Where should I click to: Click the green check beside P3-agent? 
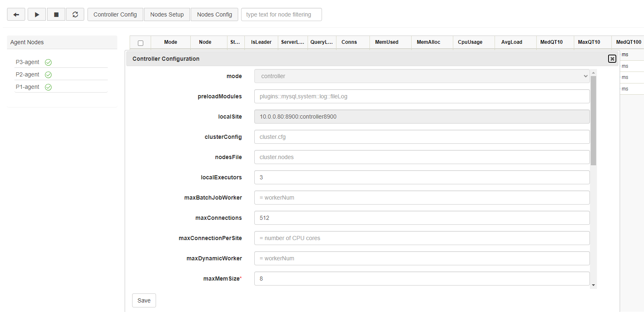48,62
